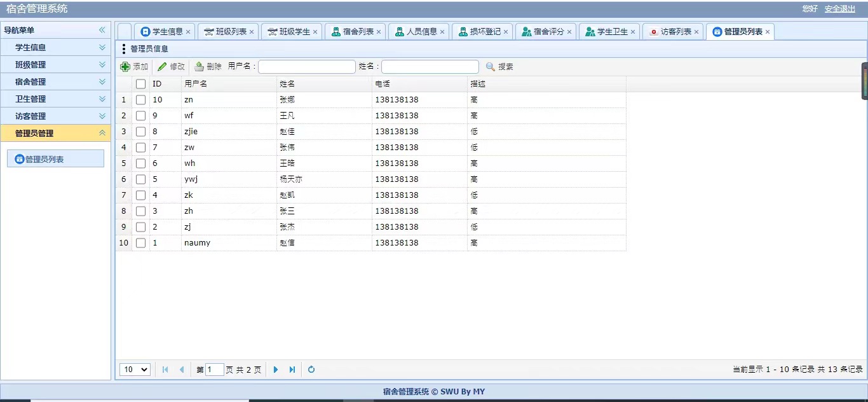Image resolution: width=868 pixels, height=402 pixels.
Task: Collapse the navigation menu (导航菜单) panel
Action: 102,30
